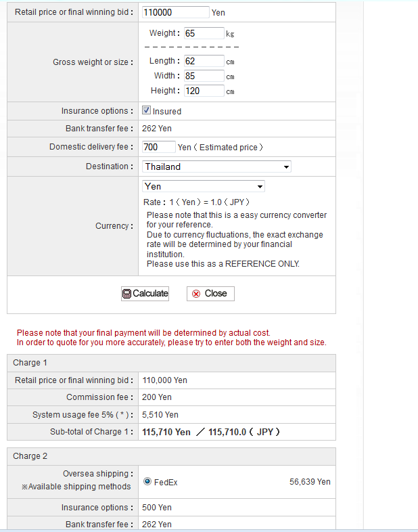Click the calculator icon on the Calculate button
The height and width of the screenshot is (532, 418).
(x=126, y=294)
